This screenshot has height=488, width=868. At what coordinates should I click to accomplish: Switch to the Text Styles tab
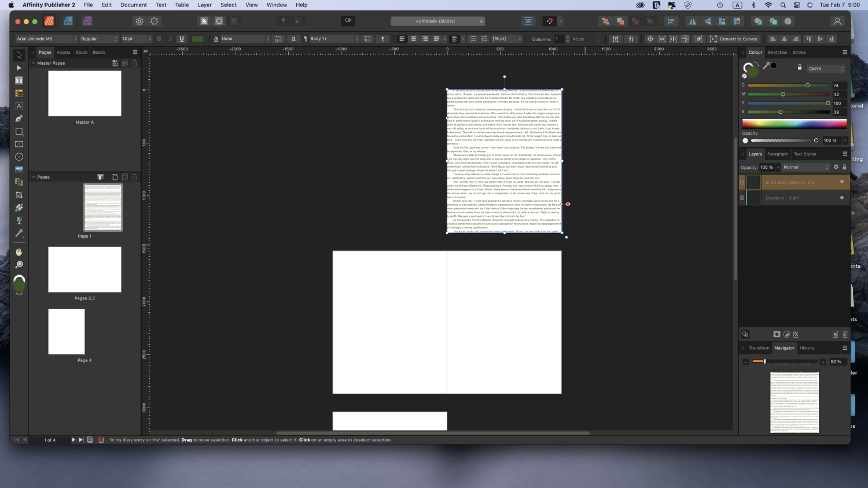pos(804,154)
